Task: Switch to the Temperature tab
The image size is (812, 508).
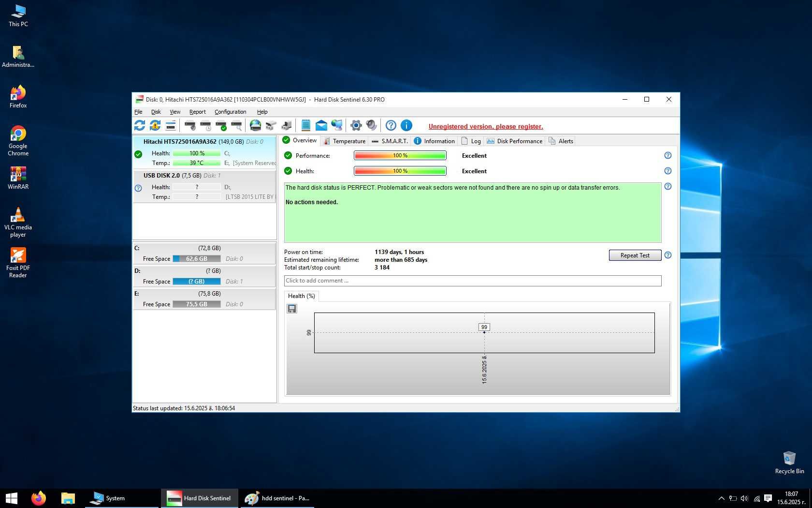Action: pyautogui.click(x=345, y=141)
